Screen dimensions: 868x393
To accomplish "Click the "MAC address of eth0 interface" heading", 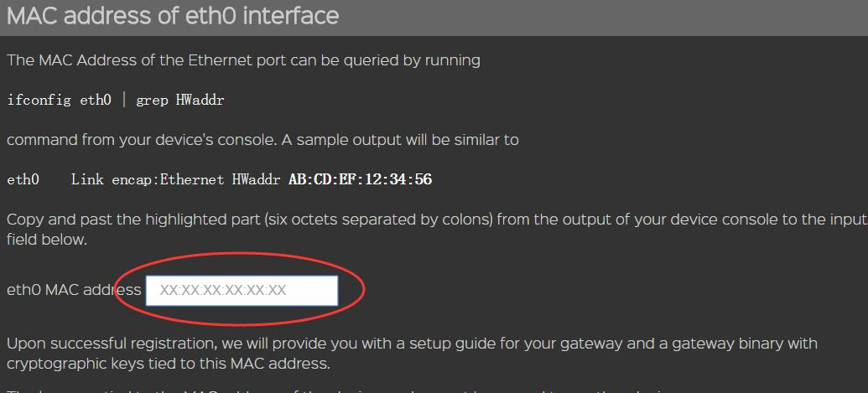I will tap(173, 16).
